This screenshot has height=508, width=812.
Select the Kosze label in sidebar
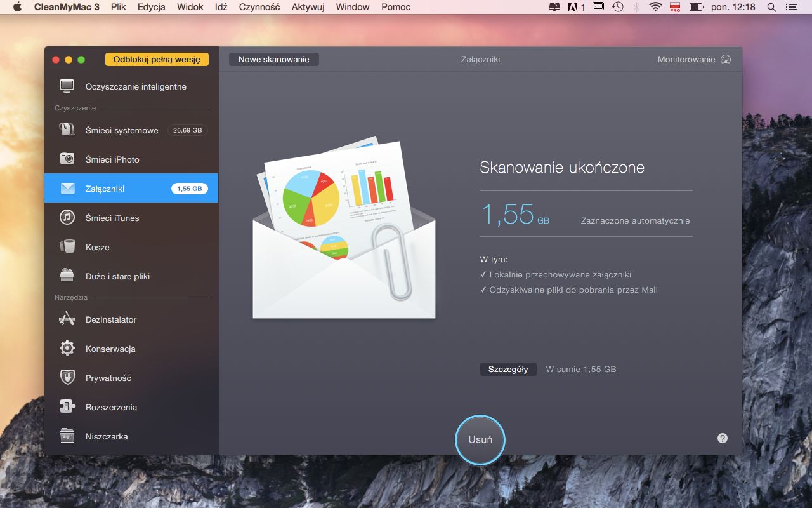point(98,247)
